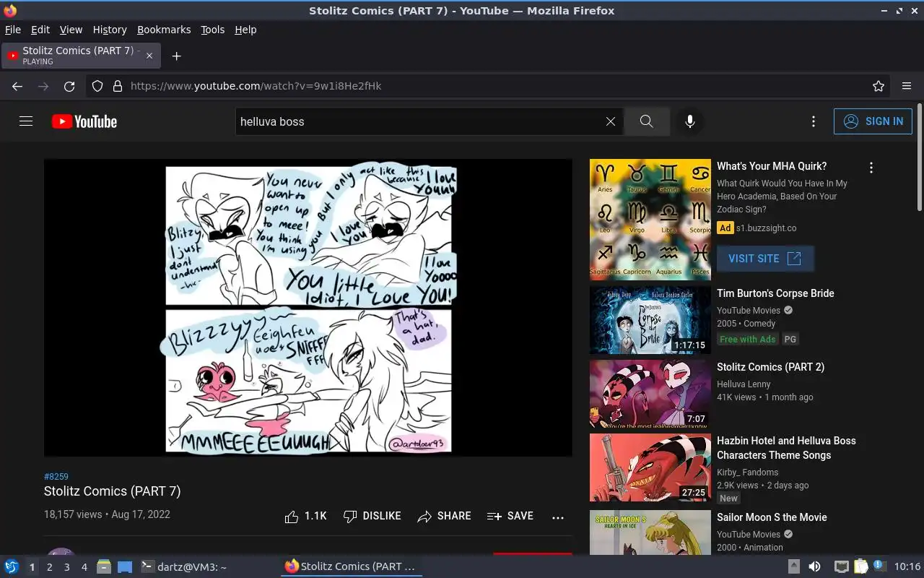Start voice search with the microphone icon
Screen dimensions: 924x578
[x=690, y=121]
